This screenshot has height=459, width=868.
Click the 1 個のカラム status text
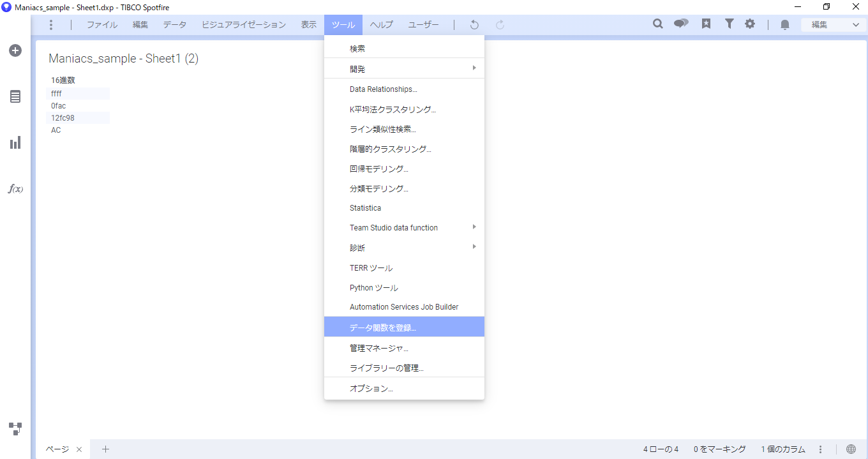coord(783,449)
